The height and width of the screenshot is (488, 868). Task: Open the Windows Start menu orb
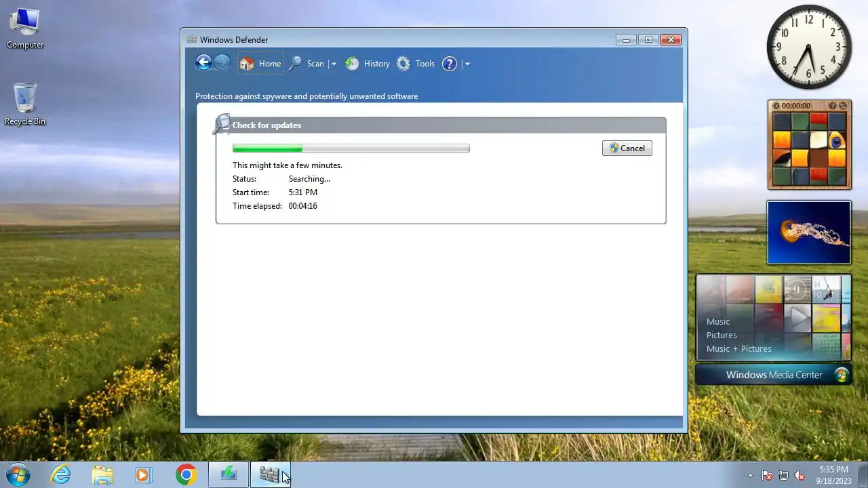18,474
